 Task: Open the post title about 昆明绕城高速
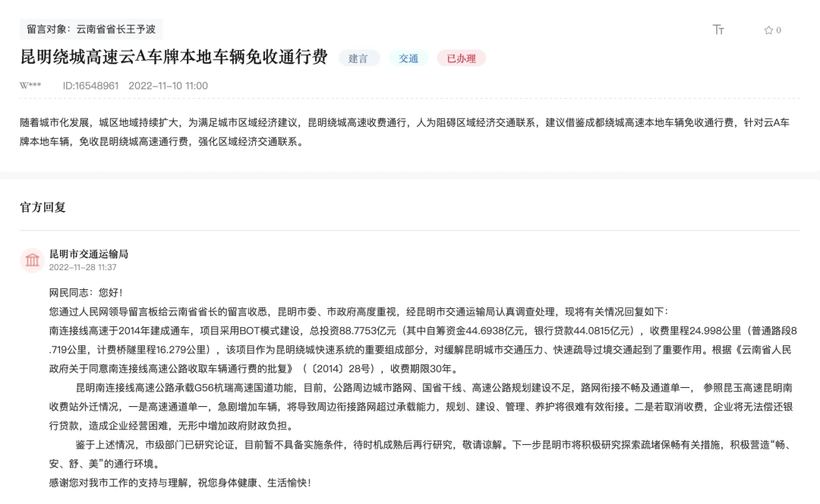[174, 58]
